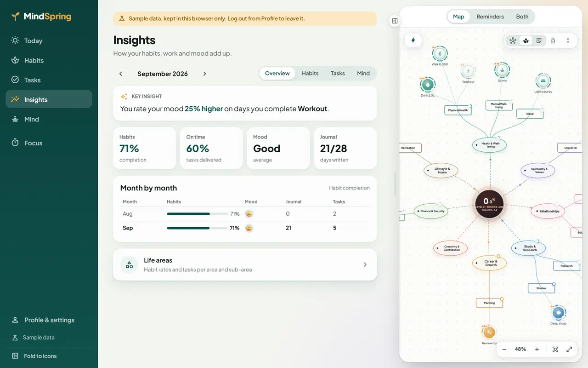Click the central 0.0% level node
Screen dimensions: 588x368
point(489,203)
